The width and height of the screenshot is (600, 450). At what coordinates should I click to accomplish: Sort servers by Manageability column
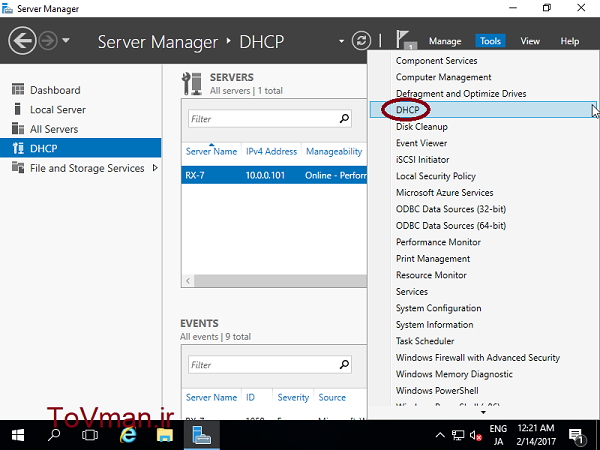(334, 152)
